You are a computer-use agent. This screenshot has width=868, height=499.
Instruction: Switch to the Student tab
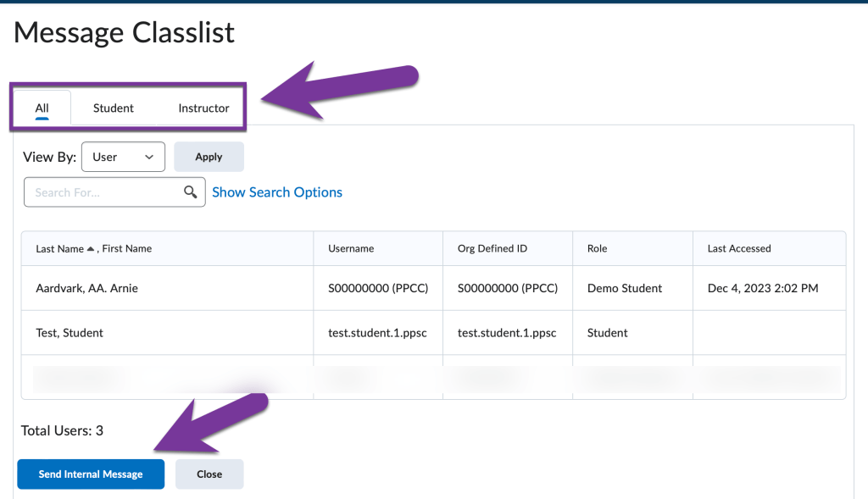coord(113,108)
